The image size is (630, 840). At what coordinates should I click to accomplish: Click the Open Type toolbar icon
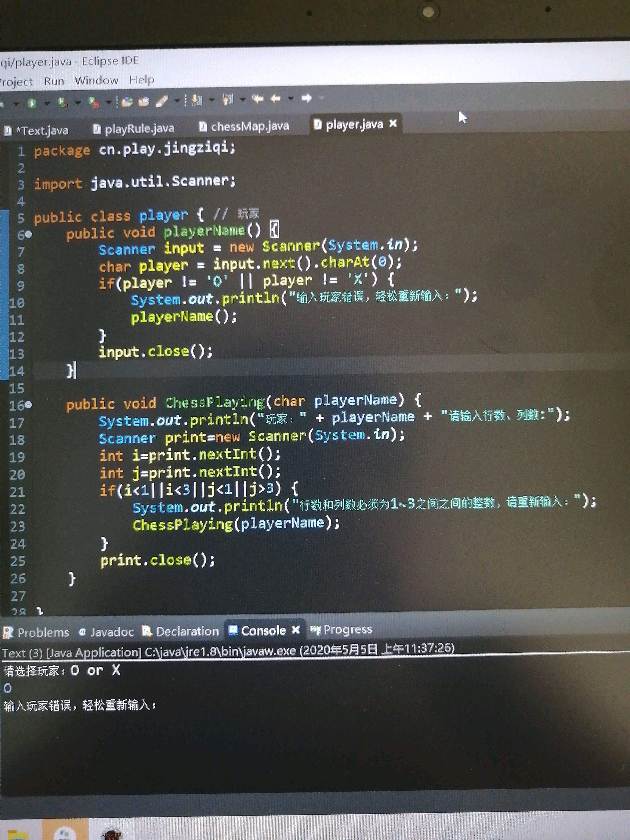click(127, 102)
